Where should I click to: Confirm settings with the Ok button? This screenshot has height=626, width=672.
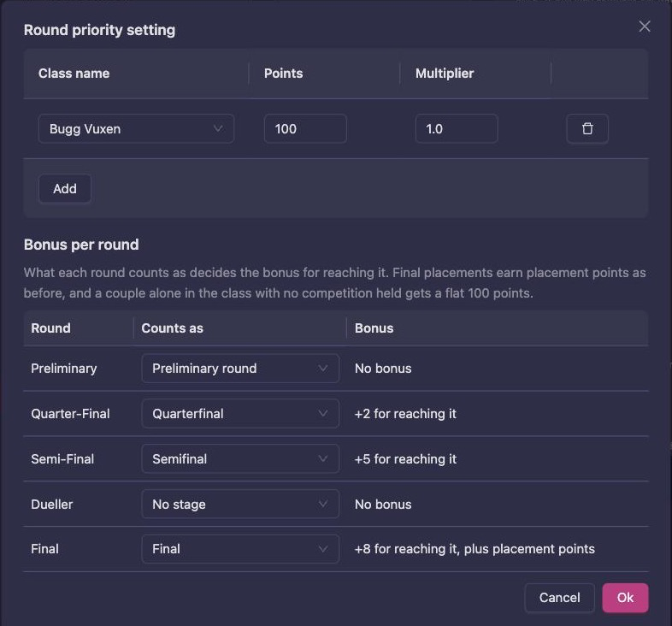(625, 598)
